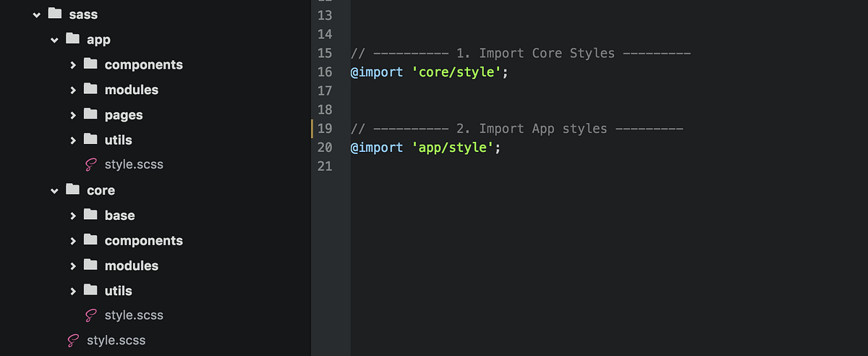Collapse the sass folder chevron
Screen dimensions: 868x356
click(37, 14)
